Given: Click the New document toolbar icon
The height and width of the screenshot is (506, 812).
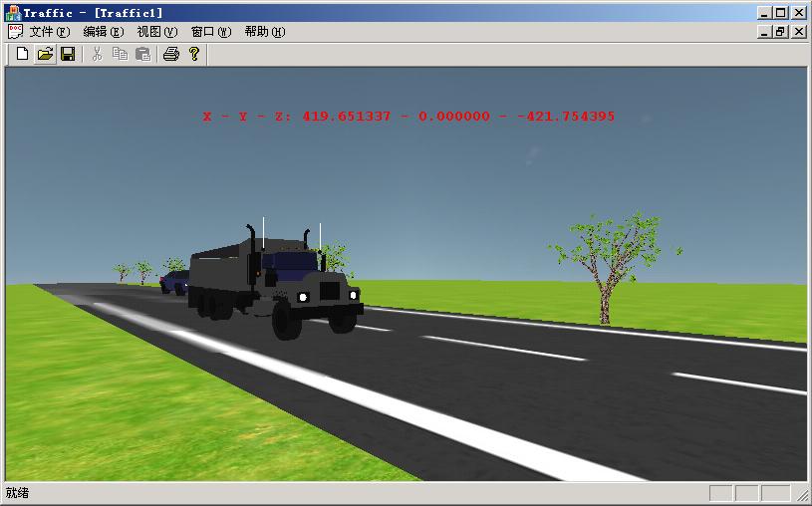Looking at the screenshot, I should 22,54.
